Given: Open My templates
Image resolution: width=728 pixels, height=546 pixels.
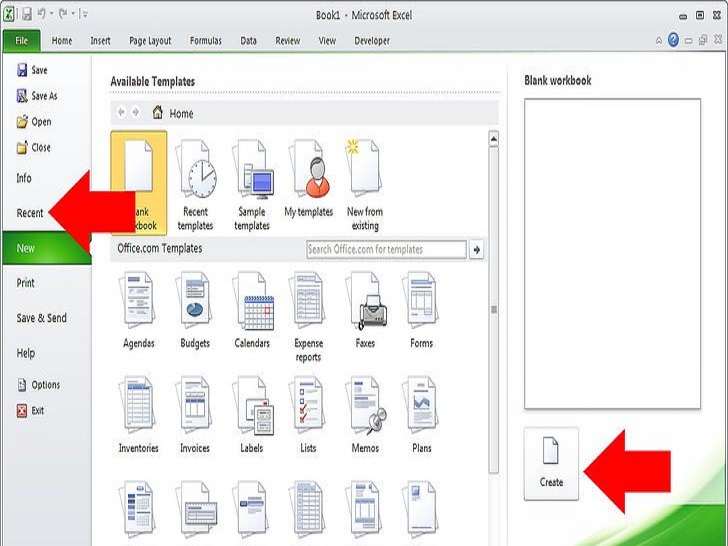Looking at the screenshot, I should click(309, 179).
